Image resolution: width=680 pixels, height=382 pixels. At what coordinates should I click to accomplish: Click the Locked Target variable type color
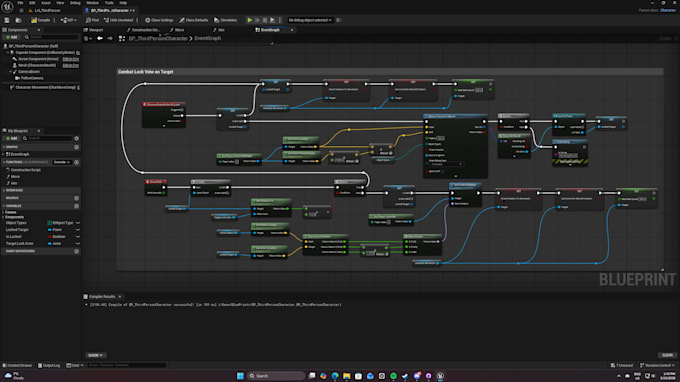pos(49,230)
